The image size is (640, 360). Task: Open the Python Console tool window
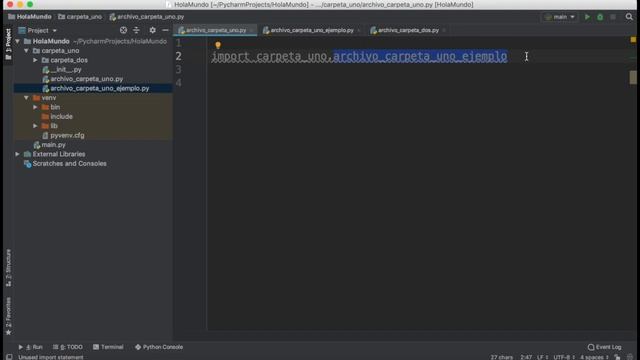coord(159,347)
